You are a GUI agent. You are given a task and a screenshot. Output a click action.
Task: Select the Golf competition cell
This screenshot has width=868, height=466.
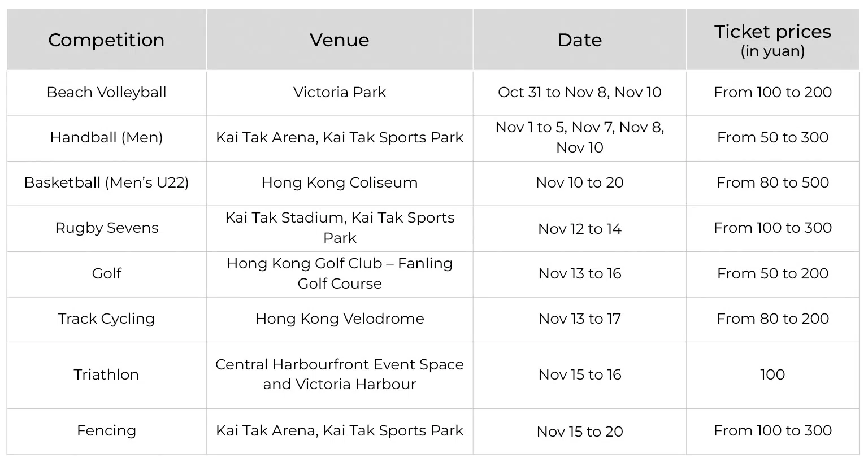tap(106, 273)
